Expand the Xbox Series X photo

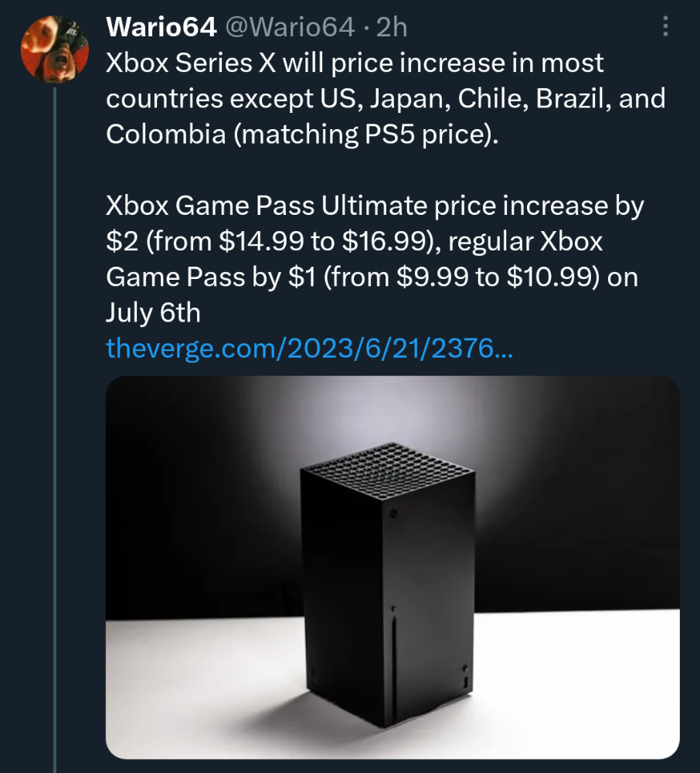coord(392,567)
